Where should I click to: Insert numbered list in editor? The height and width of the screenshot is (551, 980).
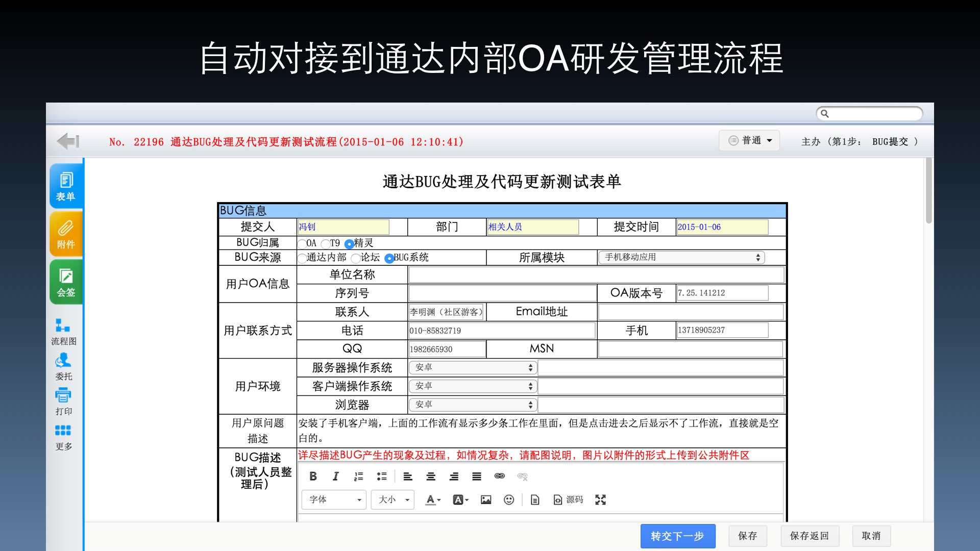tap(358, 476)
